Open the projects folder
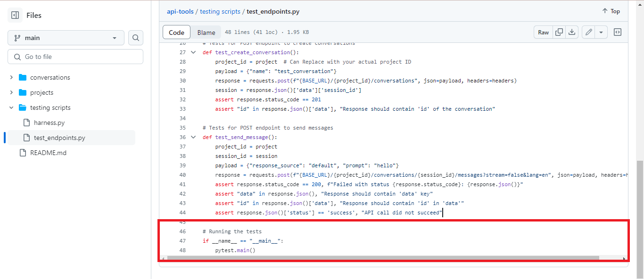644x279 pixels. pyautogui.click(x=42, y=92)
